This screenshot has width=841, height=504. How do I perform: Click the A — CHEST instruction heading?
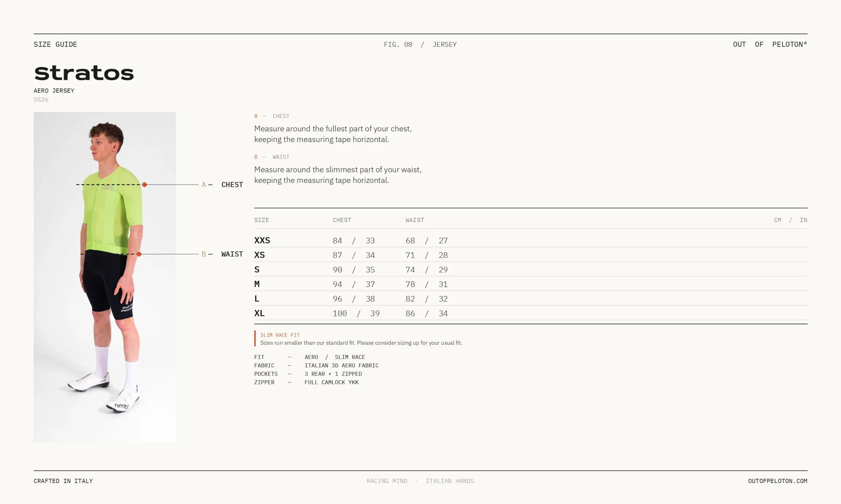(x=272, y=116)
